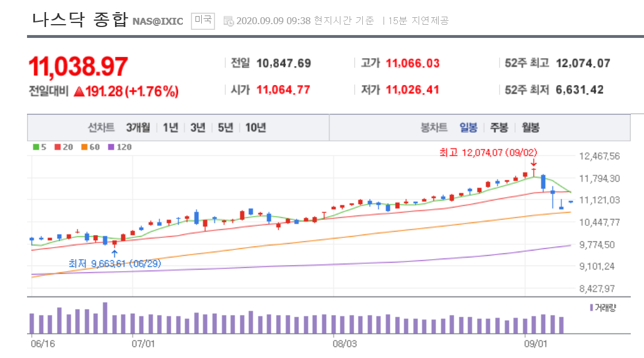Click the 2020.09.09 09:38 timestamp text

click(x=273, y=21)
